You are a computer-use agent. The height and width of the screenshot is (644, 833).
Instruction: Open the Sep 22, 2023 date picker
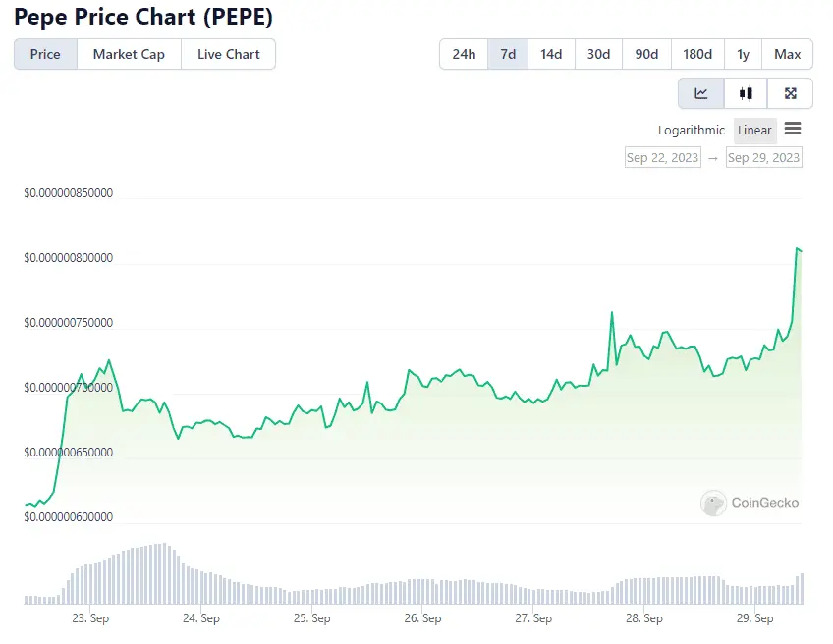coord(662,157)
